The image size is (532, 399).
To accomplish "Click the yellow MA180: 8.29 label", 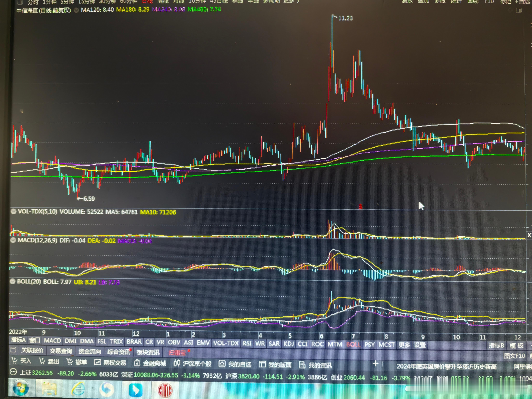I will point(132,9).
